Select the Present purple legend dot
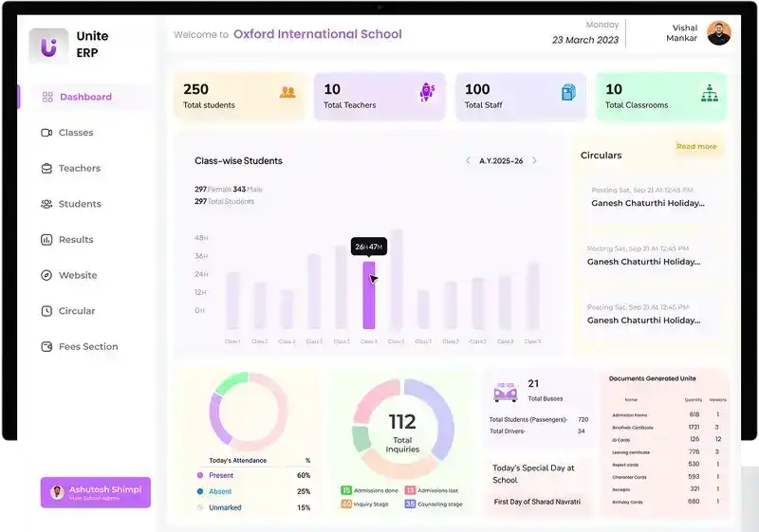The height and width of the screenshot is (532, 759). point(200,475)
